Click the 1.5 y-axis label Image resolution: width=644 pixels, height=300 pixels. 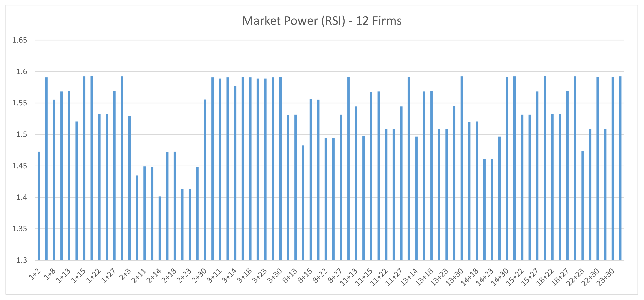click(x=22, y=134)
